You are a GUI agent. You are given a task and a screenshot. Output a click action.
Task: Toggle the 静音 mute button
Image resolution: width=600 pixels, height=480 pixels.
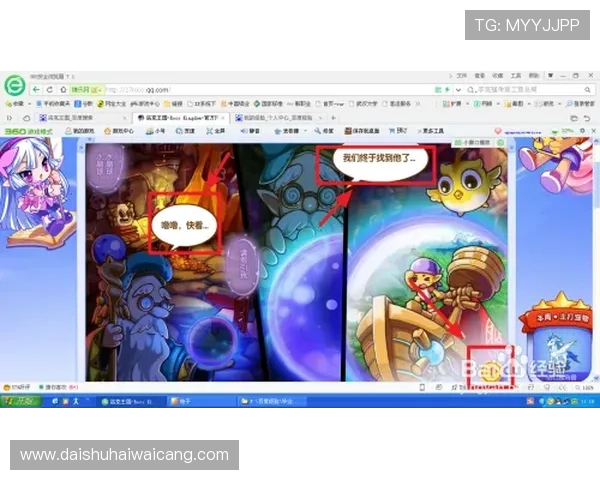coord(250,131)
